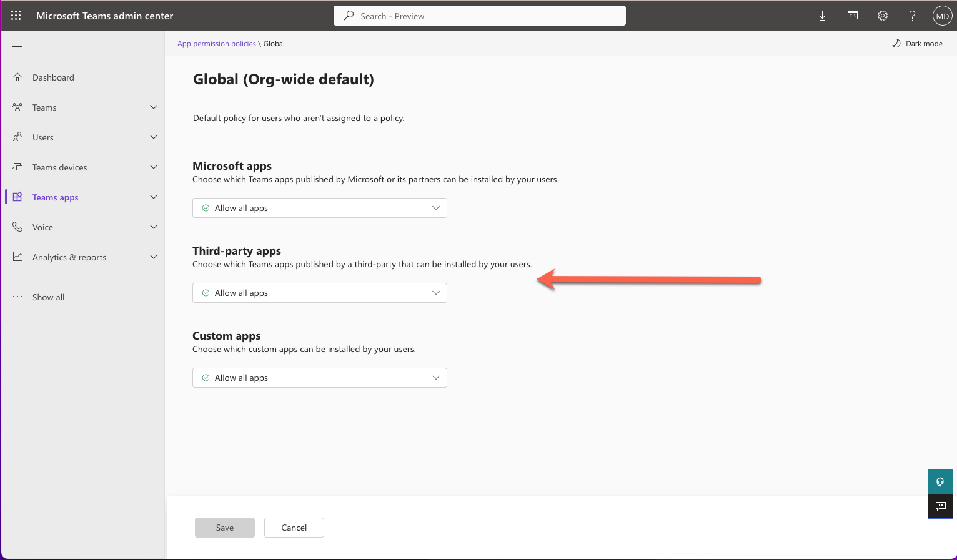Click Show all in the sidebar
This screenshot has height=560, width=957.
[49, 297]
